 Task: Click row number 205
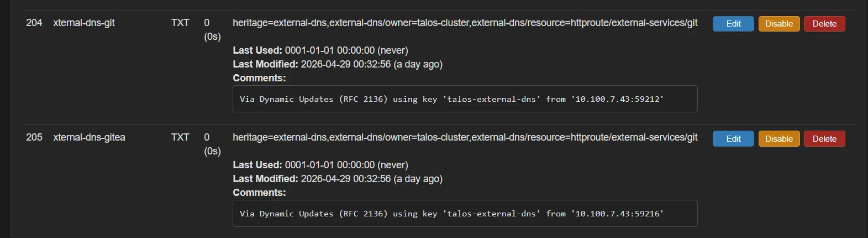34,137
